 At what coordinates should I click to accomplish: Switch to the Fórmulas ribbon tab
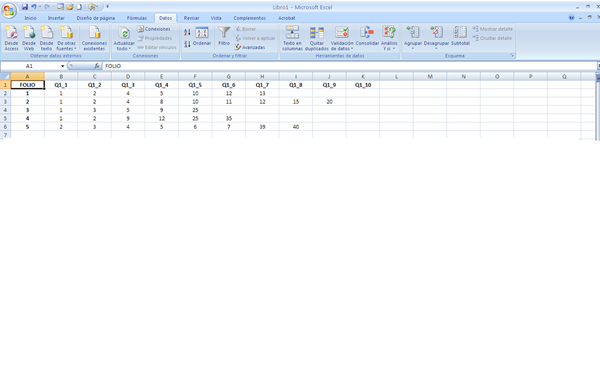coord(137,18)
